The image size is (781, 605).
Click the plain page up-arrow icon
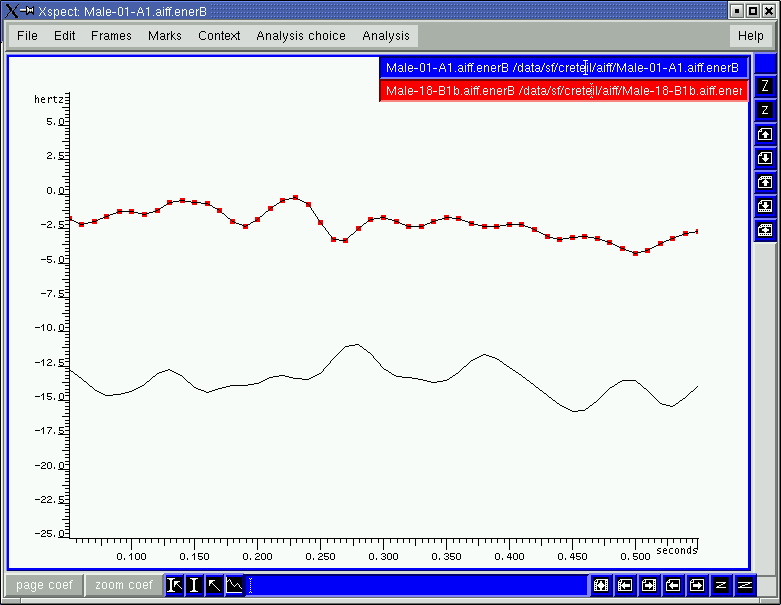tap(765, 134)
